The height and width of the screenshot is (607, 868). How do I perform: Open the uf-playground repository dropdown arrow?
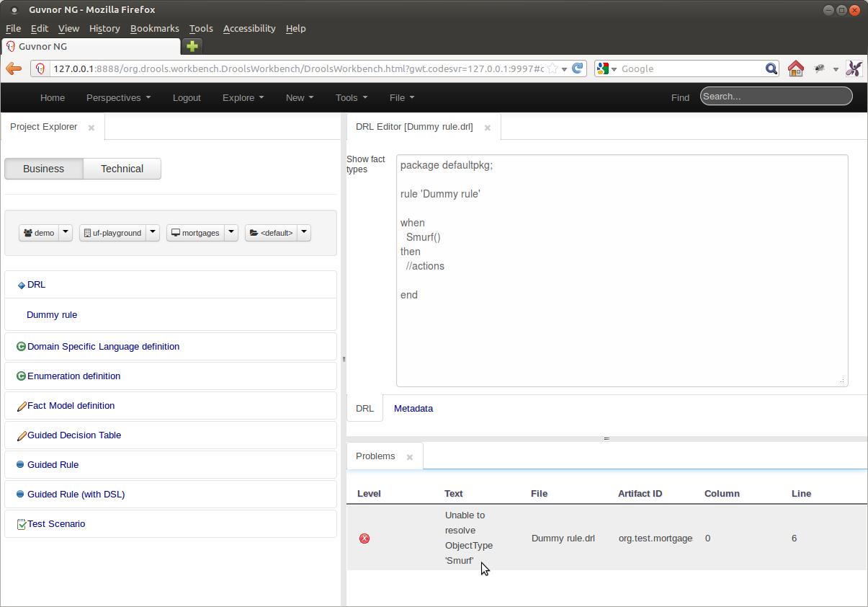click(x=153, y=232)
